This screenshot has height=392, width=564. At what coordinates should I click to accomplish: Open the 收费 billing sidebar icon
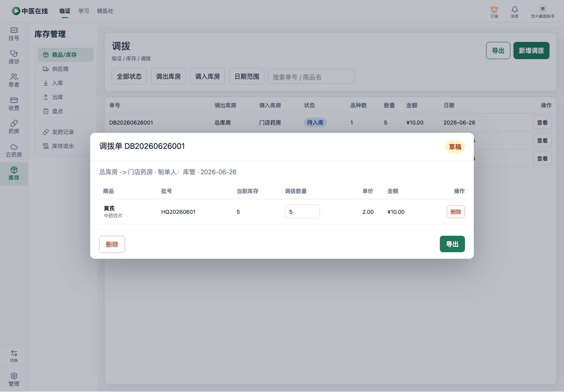(x=14, y=100)
